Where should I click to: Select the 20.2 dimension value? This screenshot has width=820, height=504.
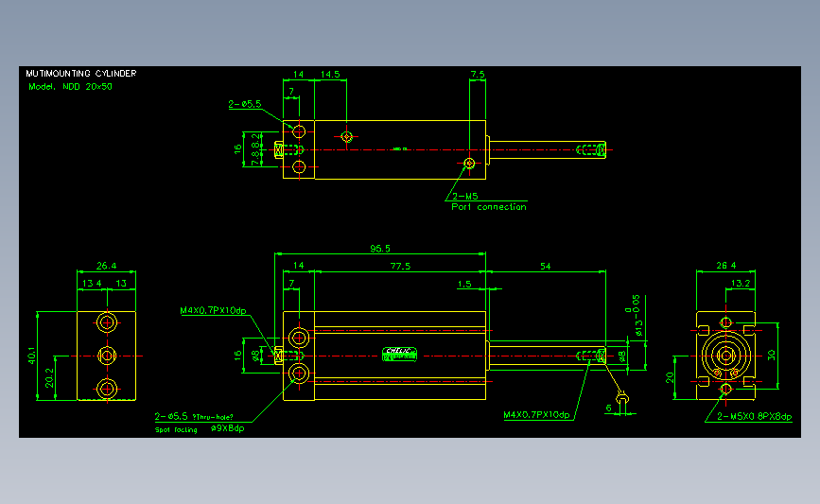[49, 378]
